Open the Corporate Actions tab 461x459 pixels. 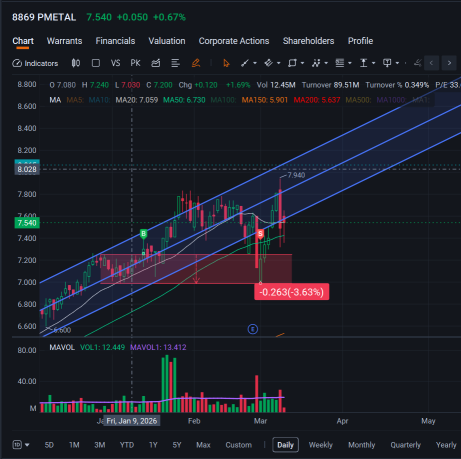[x=234, y=41]
